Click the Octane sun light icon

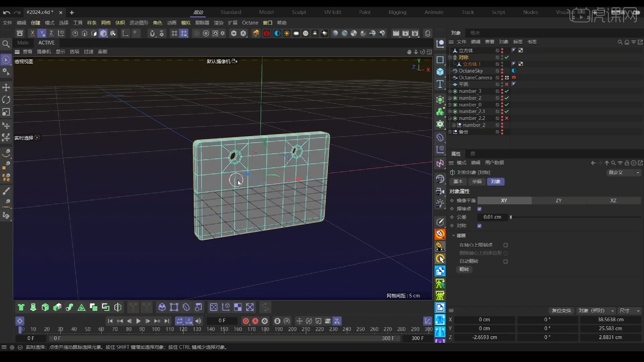287,33
